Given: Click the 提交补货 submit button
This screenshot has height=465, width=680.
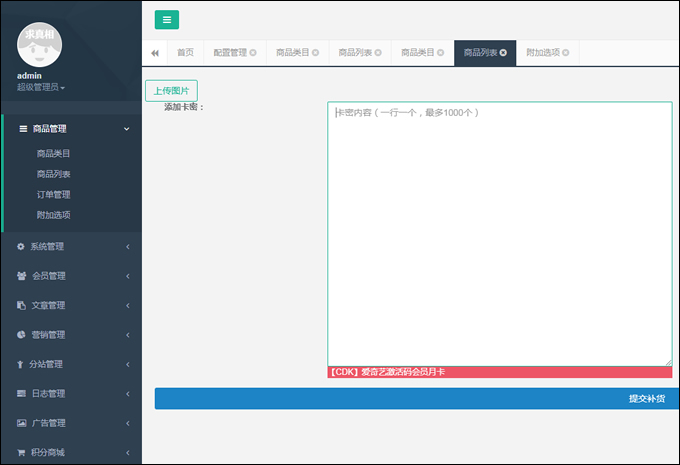Looking at the screenshot, I should tap(417, 399).
